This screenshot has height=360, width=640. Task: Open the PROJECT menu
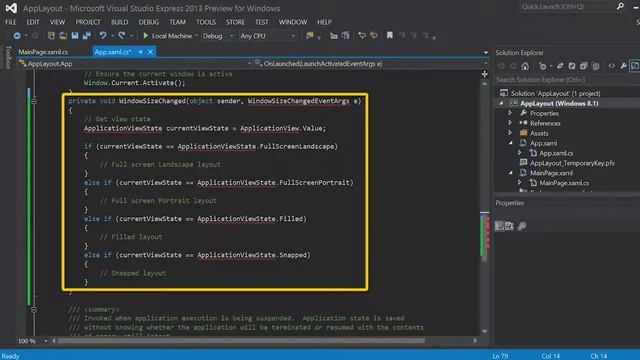coord(88,22)
